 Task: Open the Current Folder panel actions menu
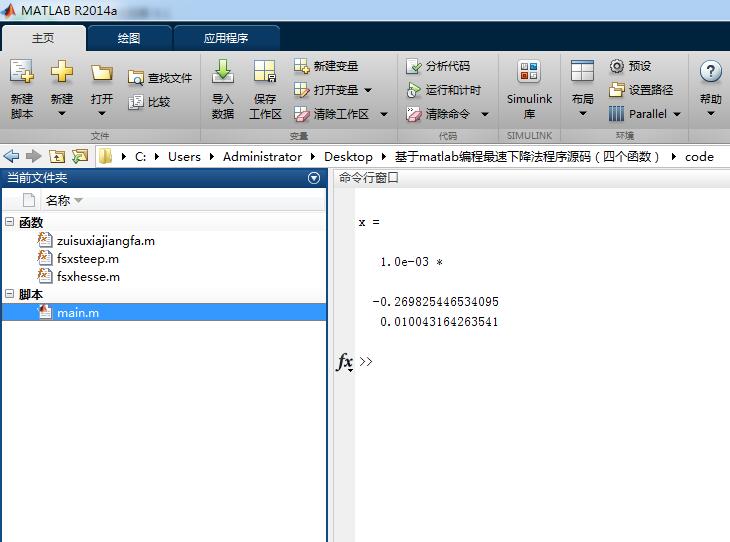pyautogui.click(x=314, y=178)
